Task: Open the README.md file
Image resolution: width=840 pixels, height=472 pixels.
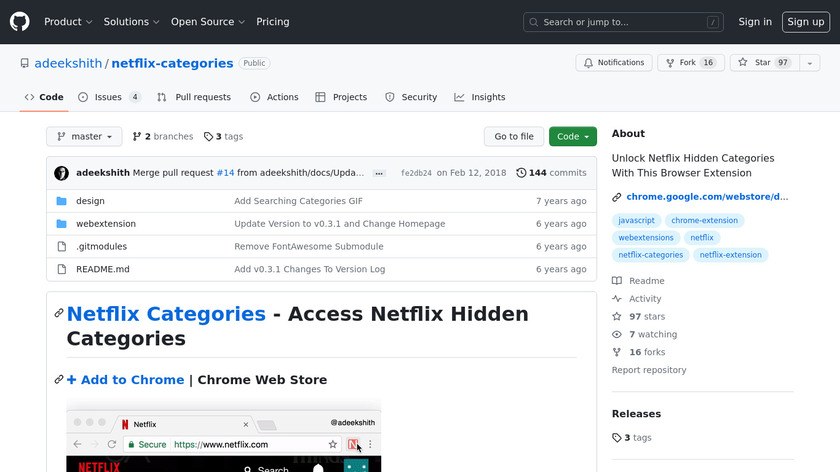Action: pyautogui.click(x=103, y=269)
